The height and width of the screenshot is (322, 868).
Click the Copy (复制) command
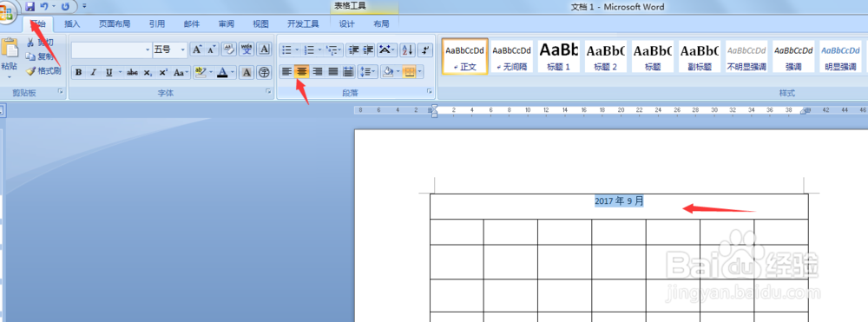[x=41, y=56]
